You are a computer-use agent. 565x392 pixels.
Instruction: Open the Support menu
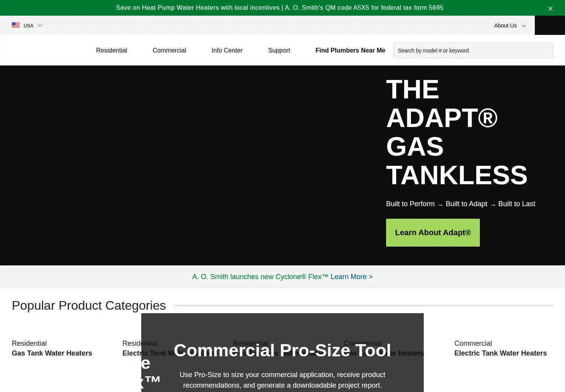[x=279, y=50]
